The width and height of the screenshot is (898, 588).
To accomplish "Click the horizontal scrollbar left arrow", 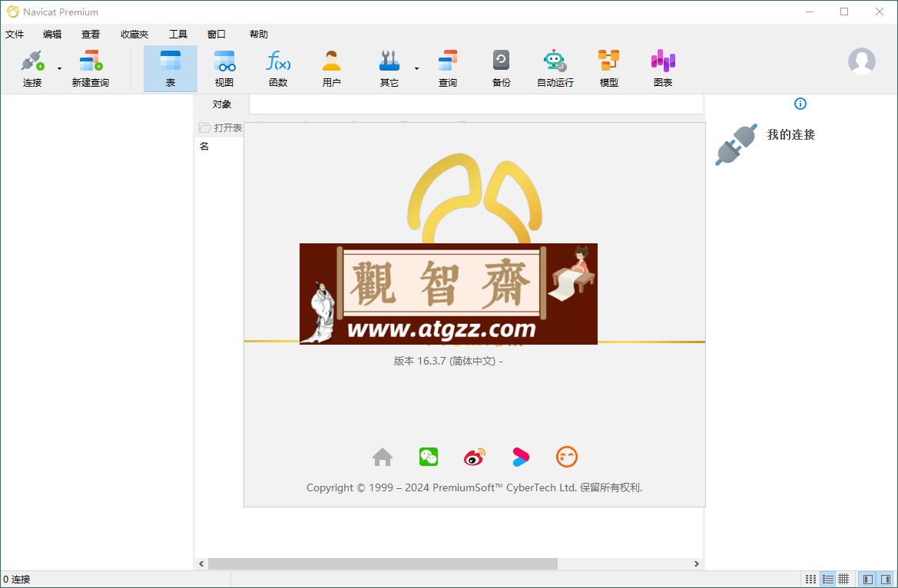I will [x=201, y=564].
